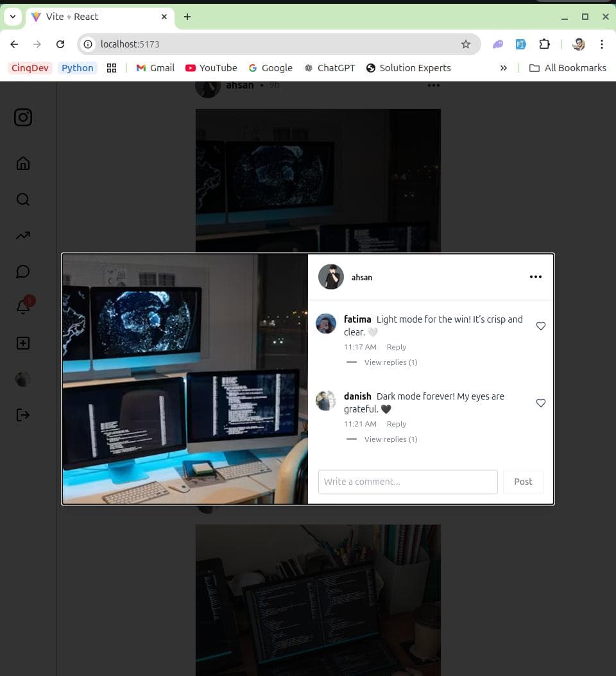616x676 pixels.
Task: Open Search from the sidebar
Action: click(x=23, y=199)
